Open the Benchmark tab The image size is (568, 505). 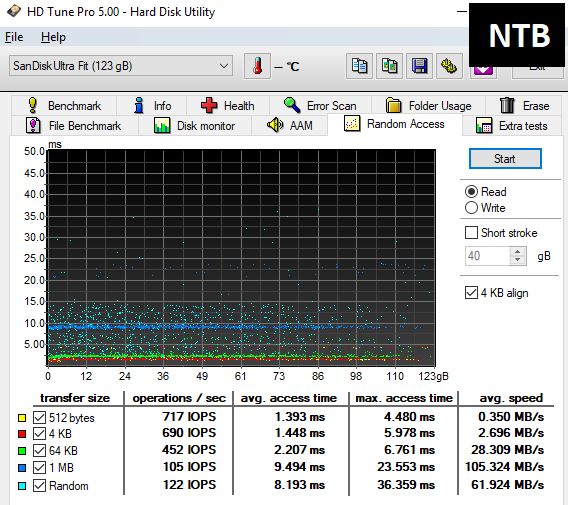point(64,105)
